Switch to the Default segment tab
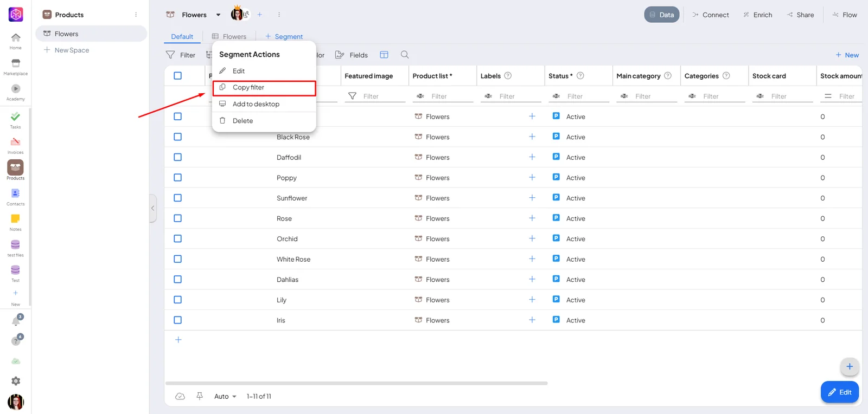Viewport: 868px width, 414px height. pyautogui.click(x=182, y=36)
